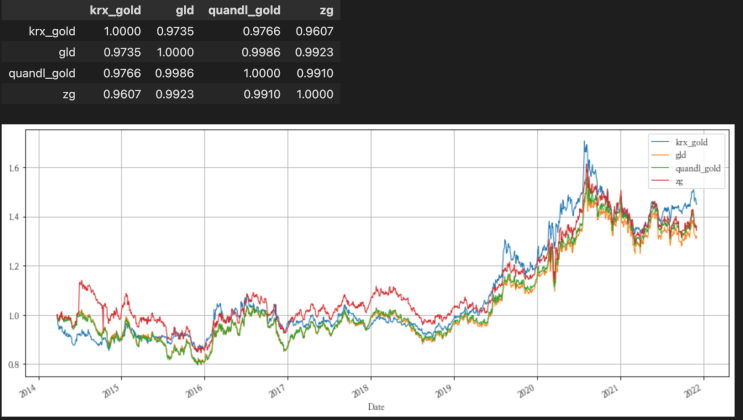Select the quandl_gold column header

[x=249, y=10]
